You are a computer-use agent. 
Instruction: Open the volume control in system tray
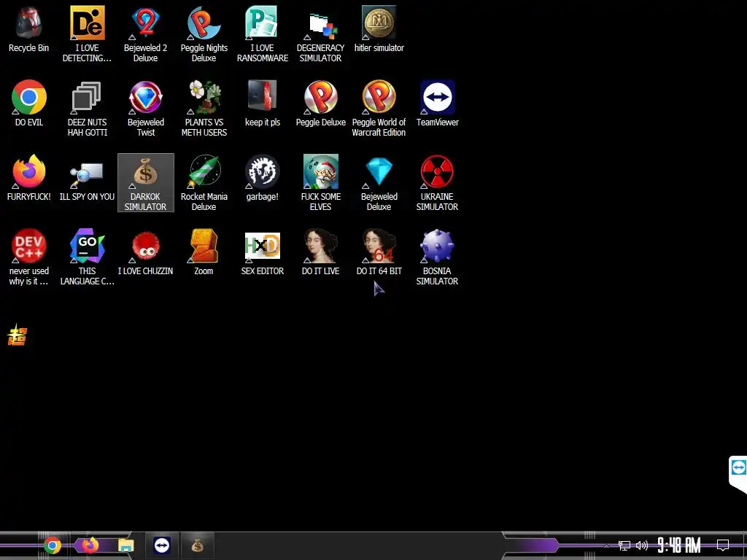coord(642,545)
